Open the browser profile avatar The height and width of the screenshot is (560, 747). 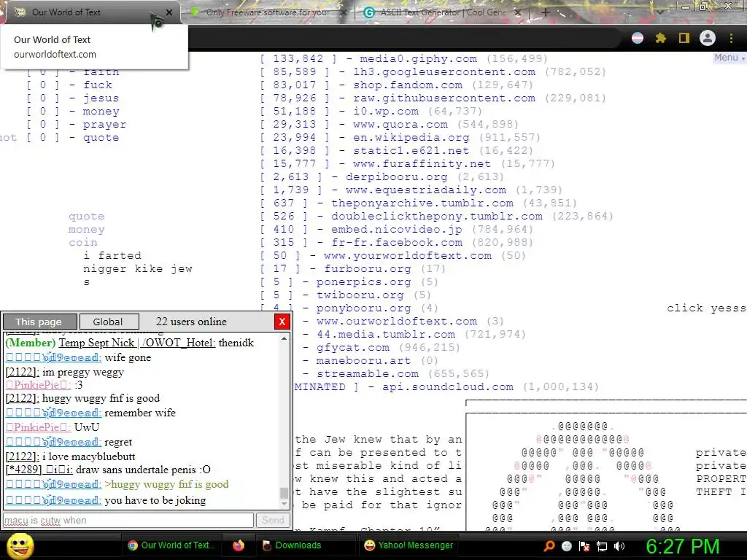click(x=708, y=38)
